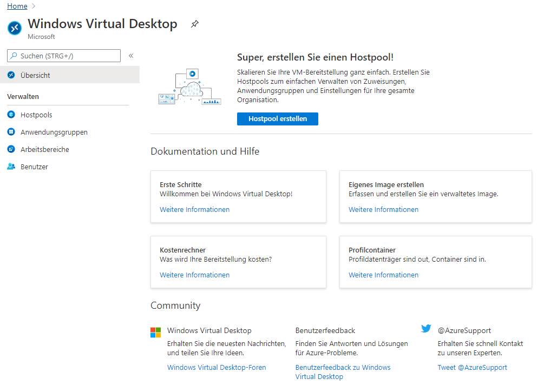Click the Super, erstellen Sie einen Hostpool! heading

315,57
